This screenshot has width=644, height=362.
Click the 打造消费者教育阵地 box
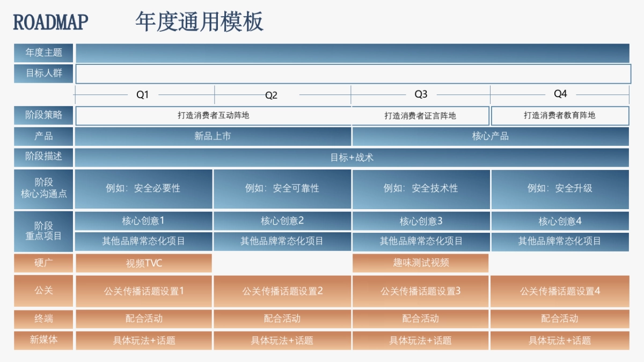click(560, 115)
